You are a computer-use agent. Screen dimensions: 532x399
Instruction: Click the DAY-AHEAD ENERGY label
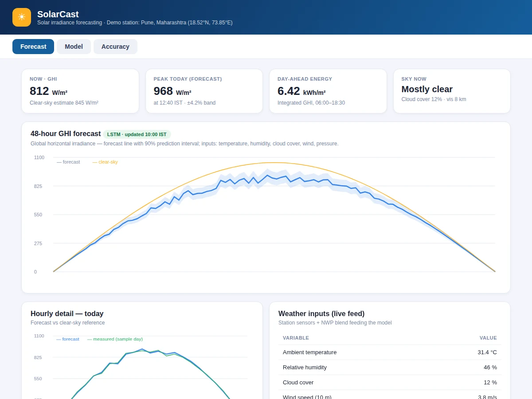[x=305, y=79]
